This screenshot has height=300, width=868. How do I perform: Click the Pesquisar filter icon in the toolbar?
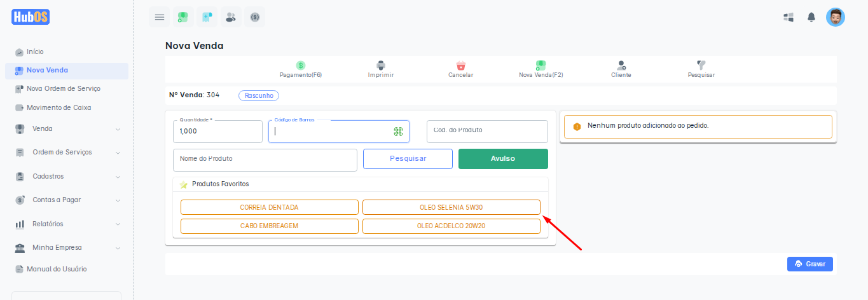tap(701, 65)
